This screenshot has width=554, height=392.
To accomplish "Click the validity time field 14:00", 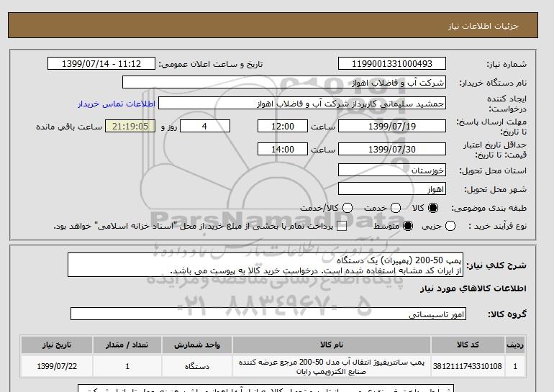I will pos(283,149).
